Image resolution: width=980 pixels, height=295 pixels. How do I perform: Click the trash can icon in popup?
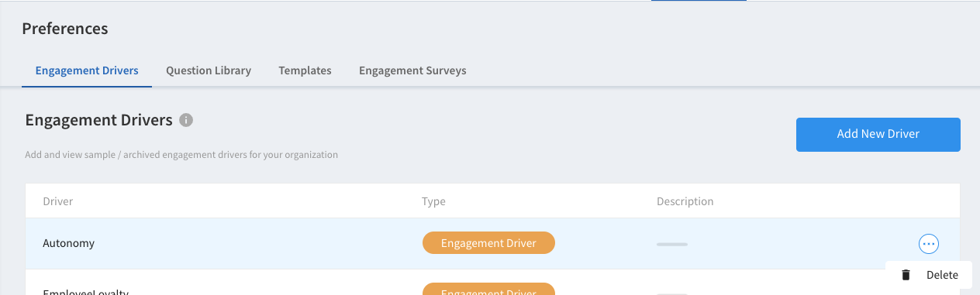pyautogui.click(x=906, y=275)
